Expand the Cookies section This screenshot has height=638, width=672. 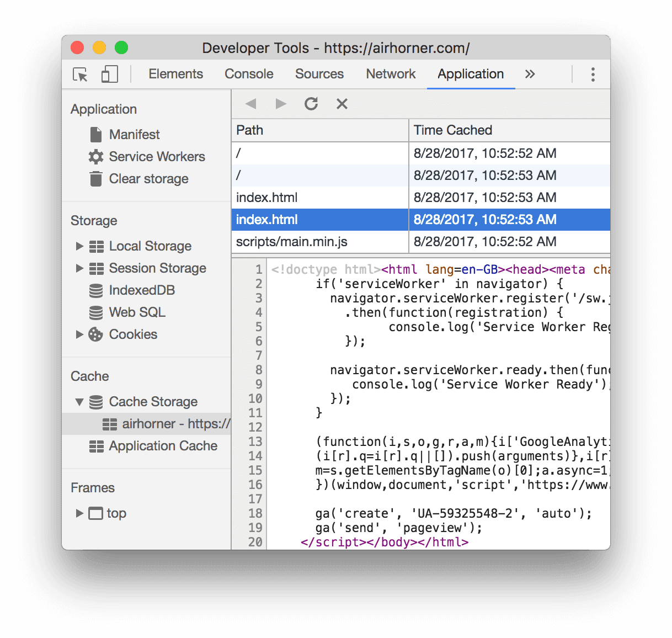79,334
